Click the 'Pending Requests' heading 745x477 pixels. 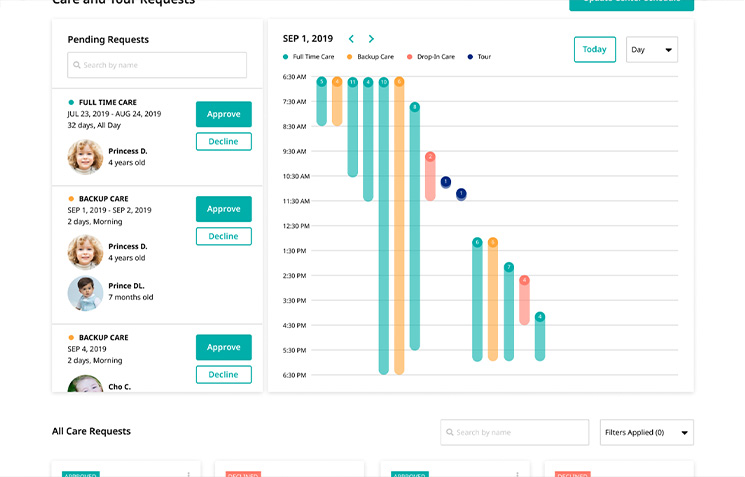[108, 39]
